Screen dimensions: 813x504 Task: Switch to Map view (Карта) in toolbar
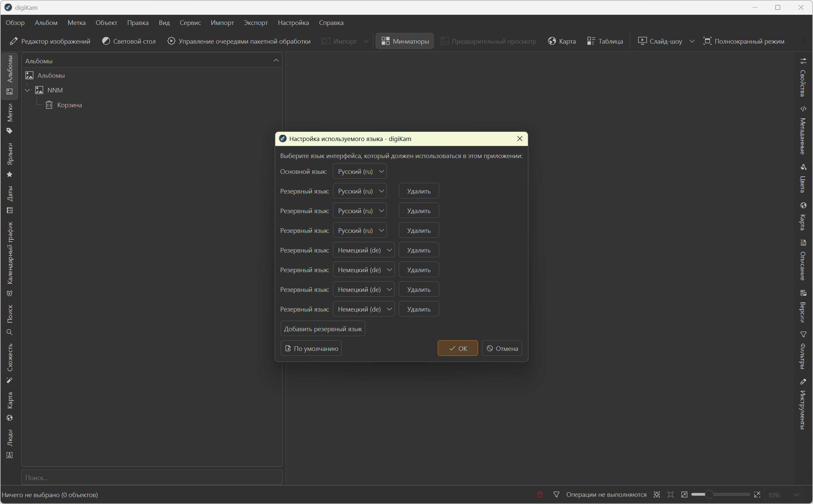click(x=562, y=41)
